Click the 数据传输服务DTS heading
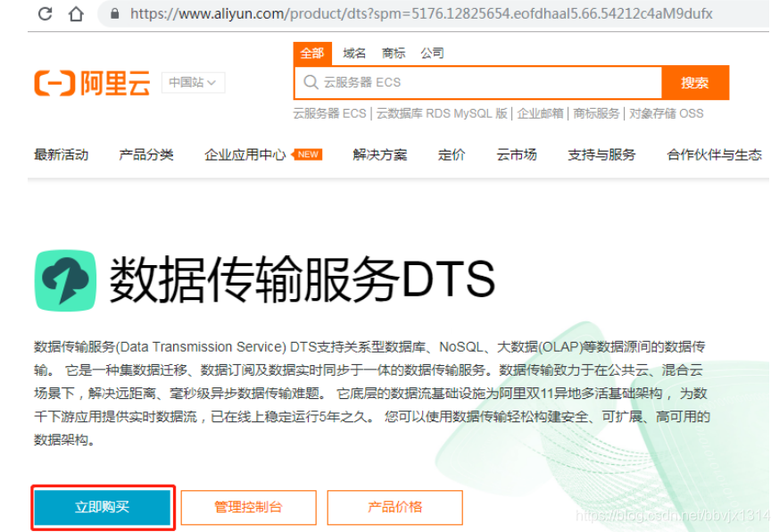The width and height of the screenshot is (779, 532). point(302,280)
